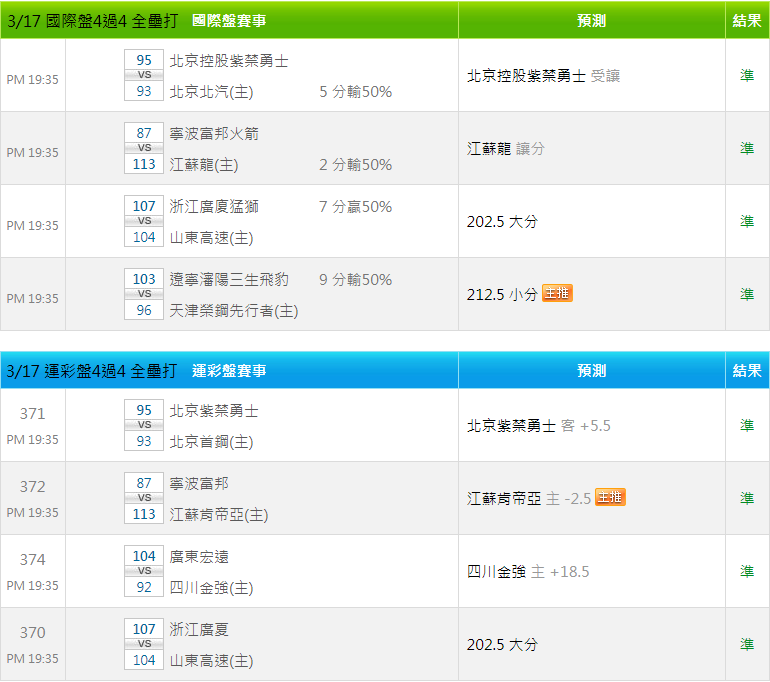
Task: Select team 浙江廣廈猛獅
Action: pos(214,207)
